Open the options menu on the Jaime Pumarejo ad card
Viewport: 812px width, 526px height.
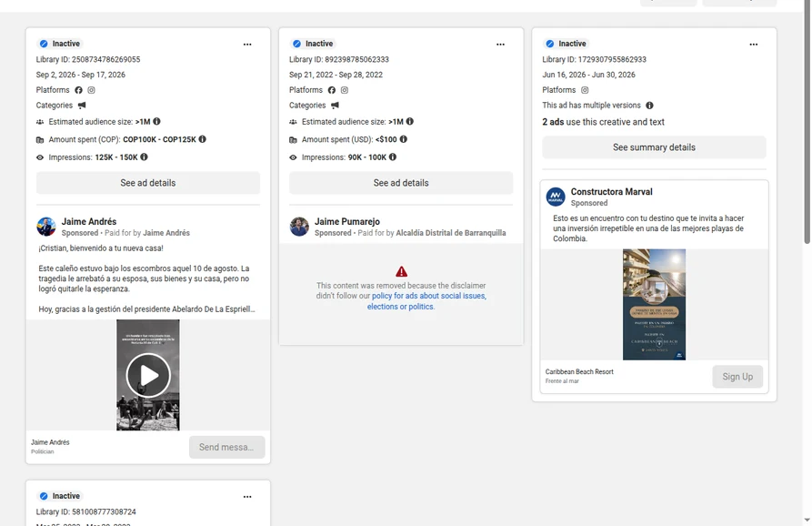pos(500,45)
